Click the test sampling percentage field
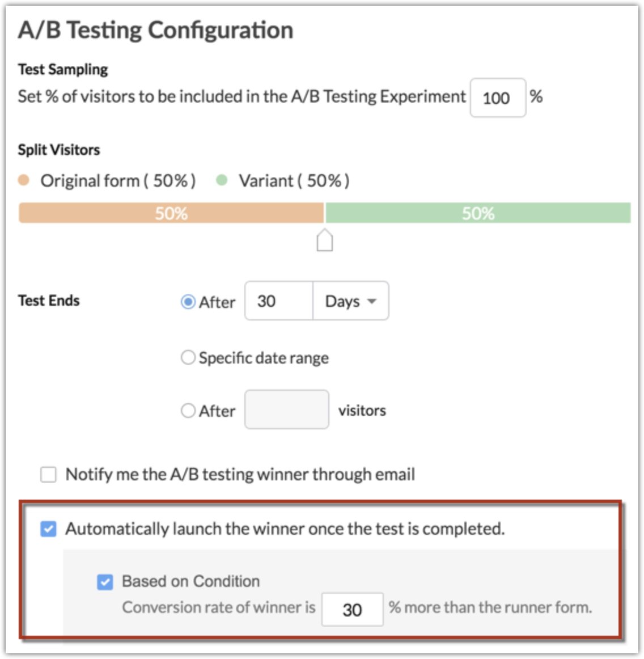Screen dimensions: 644x659 click(x=497, y=98)
